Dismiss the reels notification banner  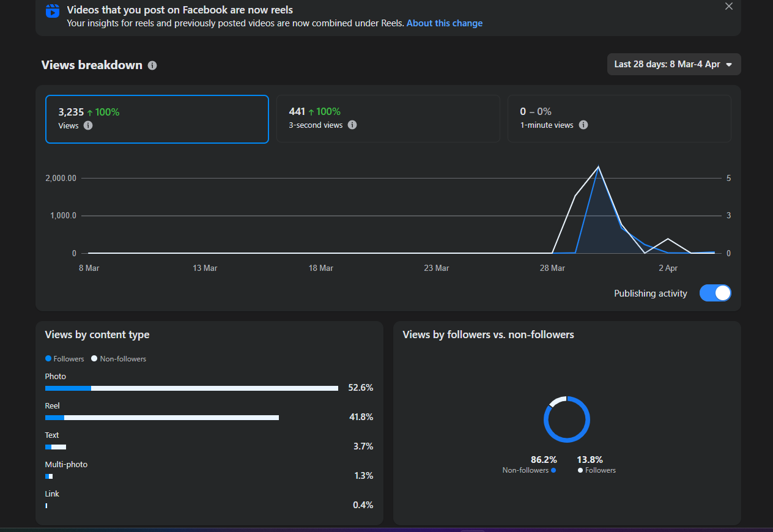click(728, 6)
